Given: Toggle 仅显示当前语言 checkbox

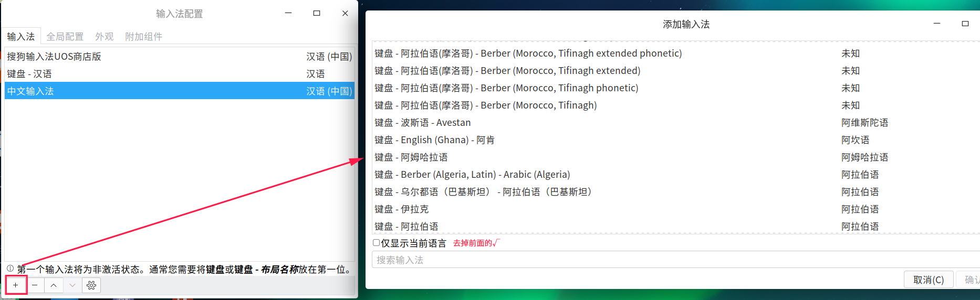Looking at the screenshot, I should (376, 243).
